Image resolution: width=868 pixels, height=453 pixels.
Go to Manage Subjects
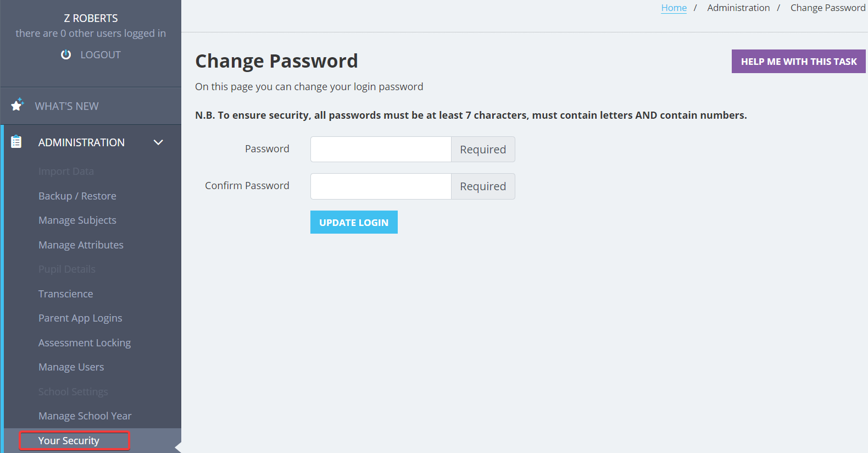pyautogui.click(x=77, y=220)
